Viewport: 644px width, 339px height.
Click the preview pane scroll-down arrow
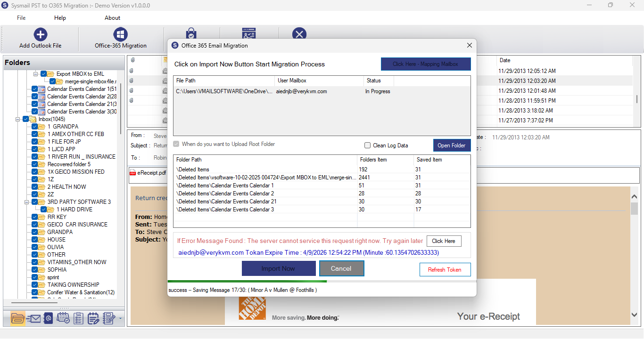click(634, 315)
